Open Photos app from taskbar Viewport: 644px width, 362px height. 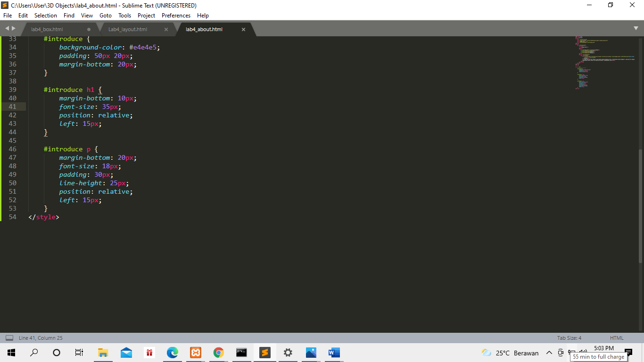coord(311,353)
